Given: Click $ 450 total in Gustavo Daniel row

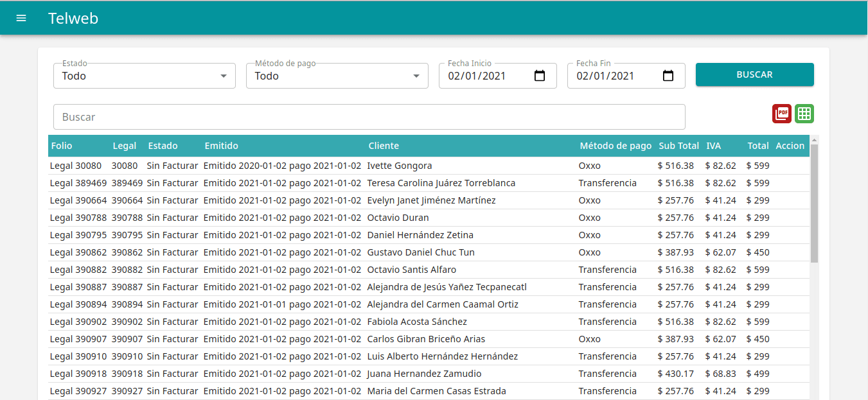Looking at the screenshot, I should point(758,252).
